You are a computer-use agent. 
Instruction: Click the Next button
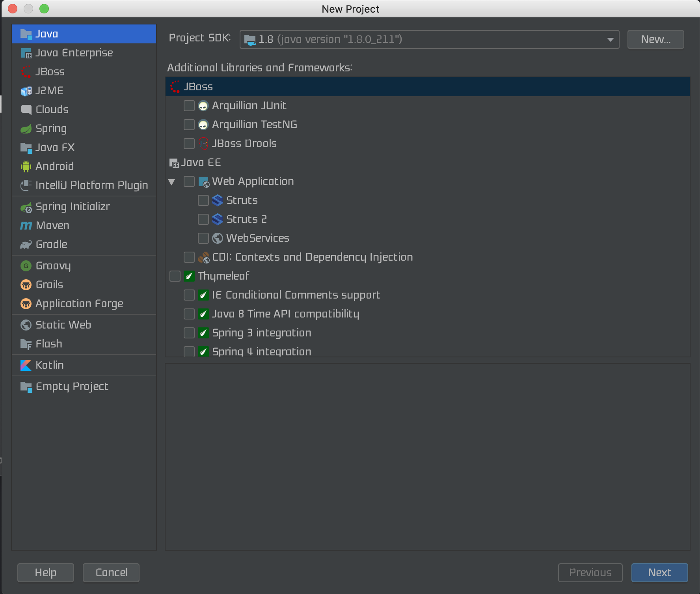[659, 573]
